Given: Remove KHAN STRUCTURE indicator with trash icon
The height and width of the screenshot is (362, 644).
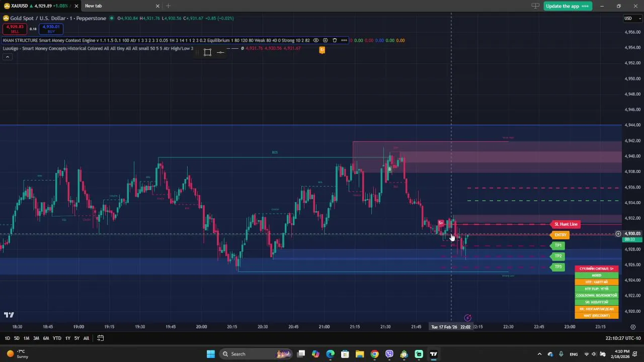Looking at the screenshot, I should (335, 40).
